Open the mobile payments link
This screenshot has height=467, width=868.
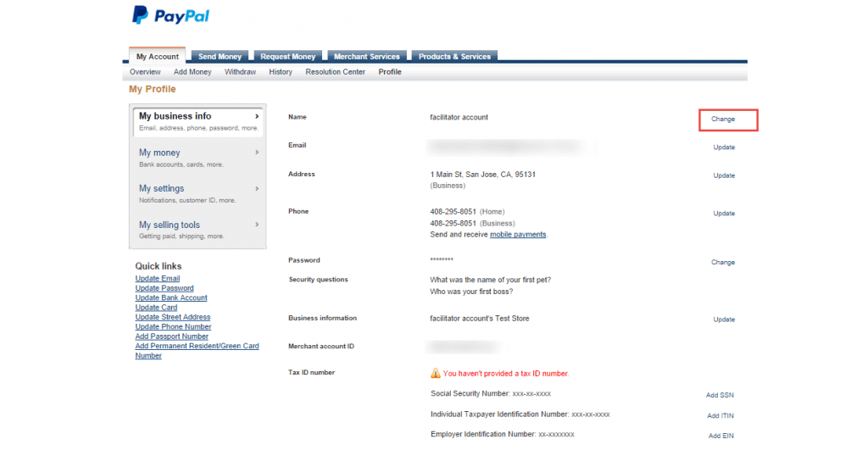tap(518, 235)
